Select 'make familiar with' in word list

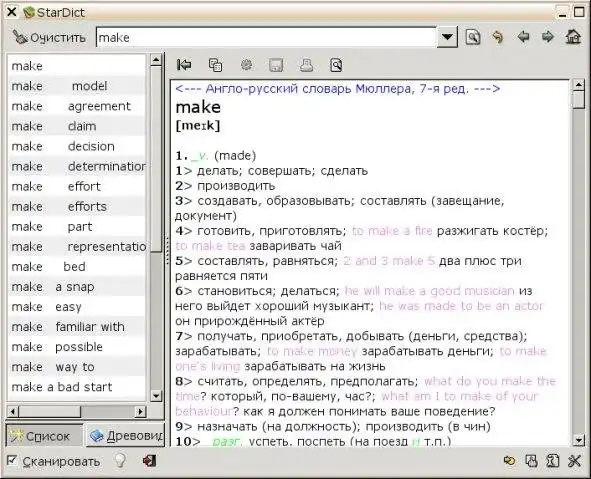click(x=77, y=327)
